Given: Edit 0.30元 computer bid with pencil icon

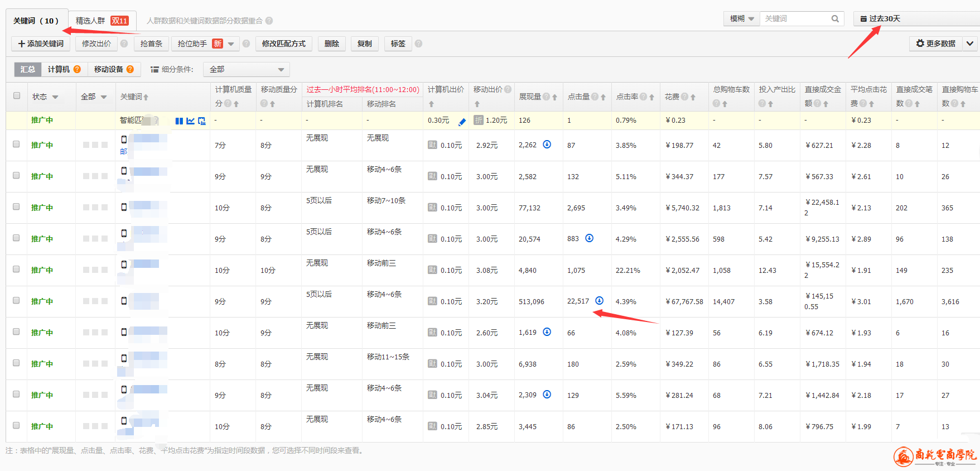Looking at the screenshot, I should [x=462, y=122].
